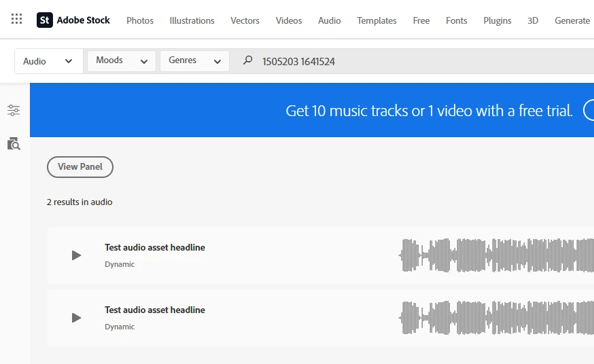
Task: Expand the Moods dropdown
Action: click(122, 61)
